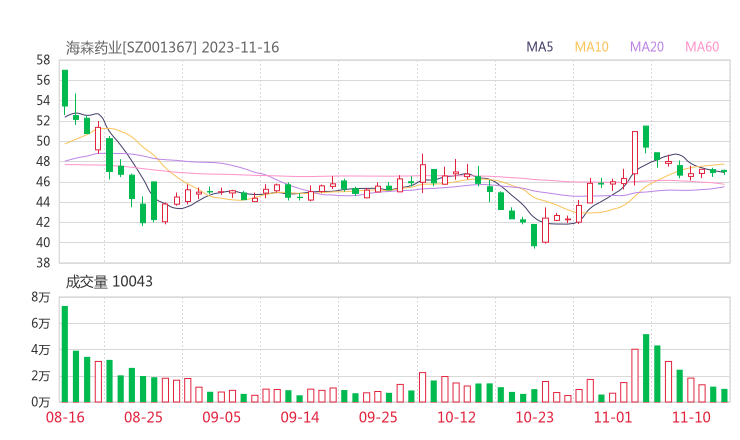Click the 38 price axis label
The image size is (740, 440).
click(43, 262)
